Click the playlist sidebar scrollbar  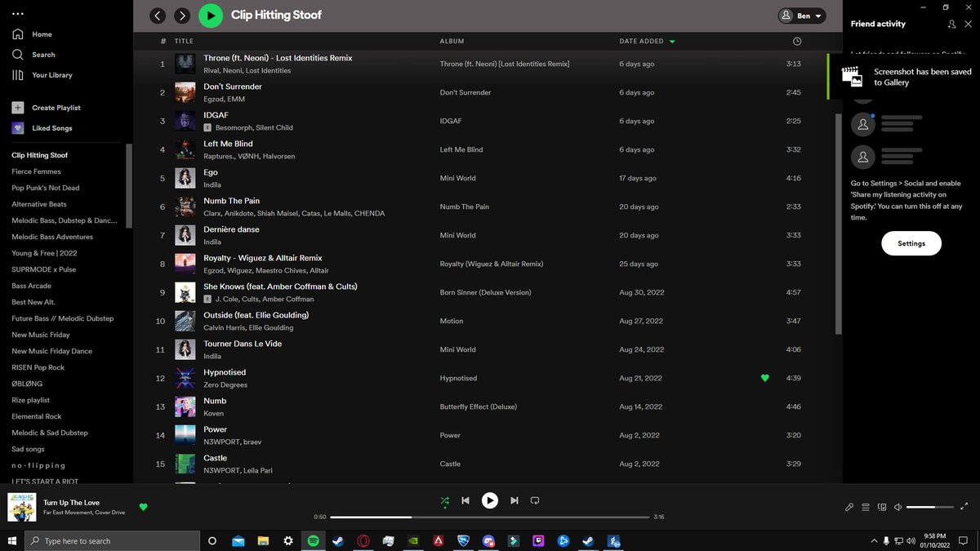tap(128, 188)
